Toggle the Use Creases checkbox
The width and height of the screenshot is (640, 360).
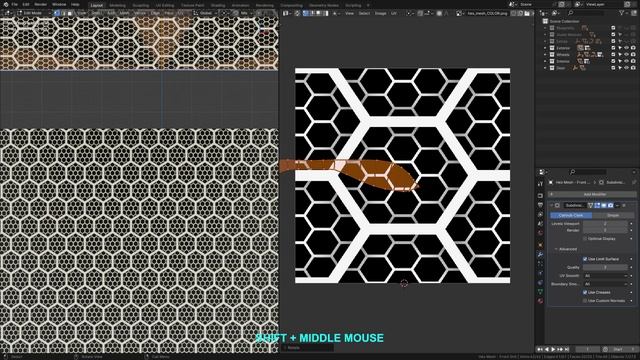coord(585,292)
